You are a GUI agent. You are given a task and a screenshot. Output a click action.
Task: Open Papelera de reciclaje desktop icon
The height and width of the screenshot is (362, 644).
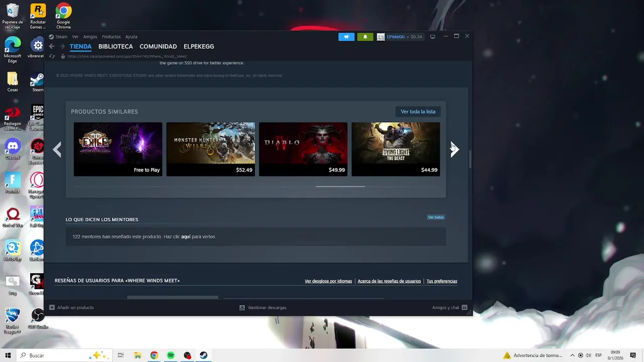coord(13,17)
